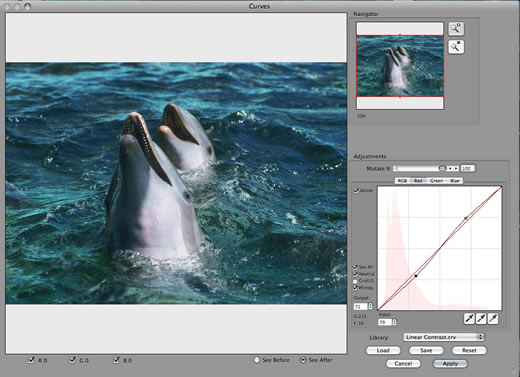This screenshot has width=520, height=377.
Task: Click the Mutate % slider handle
Action: coord(442,168)
